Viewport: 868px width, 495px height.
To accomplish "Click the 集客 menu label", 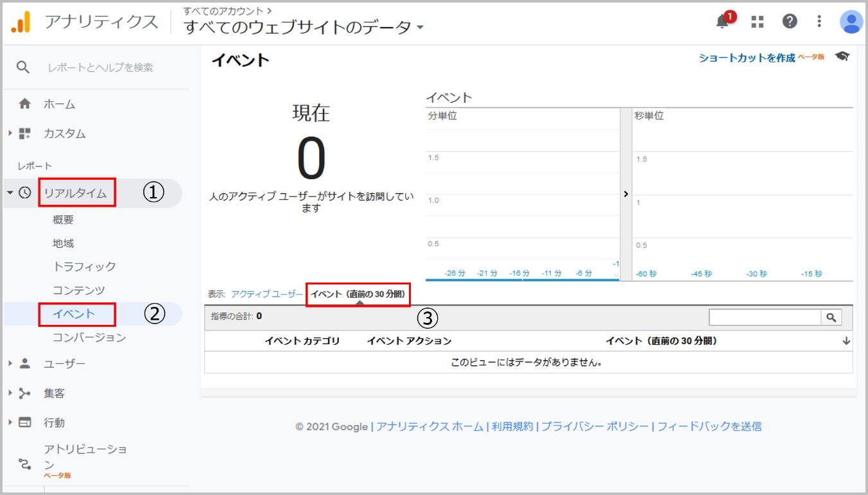I will pos(54,393).
